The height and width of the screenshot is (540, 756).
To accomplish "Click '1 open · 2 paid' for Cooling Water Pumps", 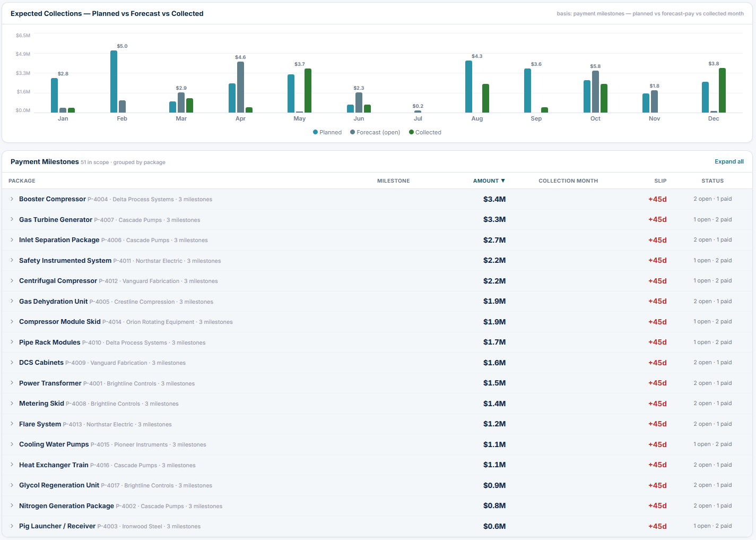I will click(x=712, y=444).
